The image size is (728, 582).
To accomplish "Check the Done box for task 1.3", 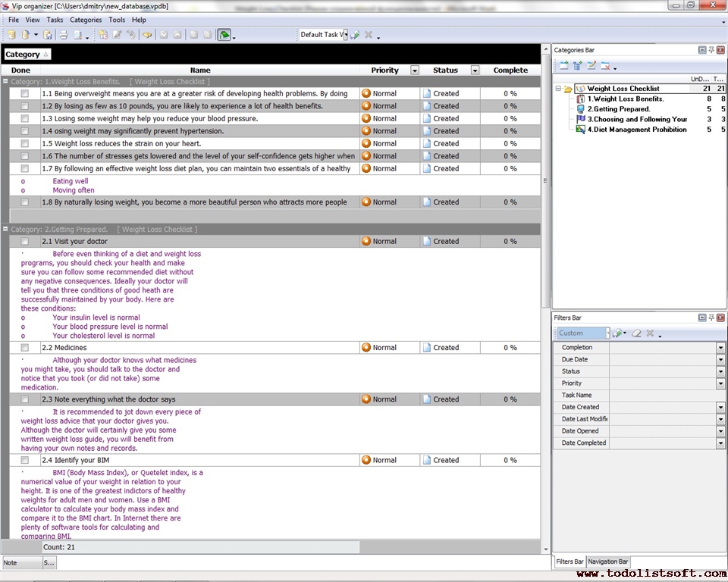I will pos(25,119).
